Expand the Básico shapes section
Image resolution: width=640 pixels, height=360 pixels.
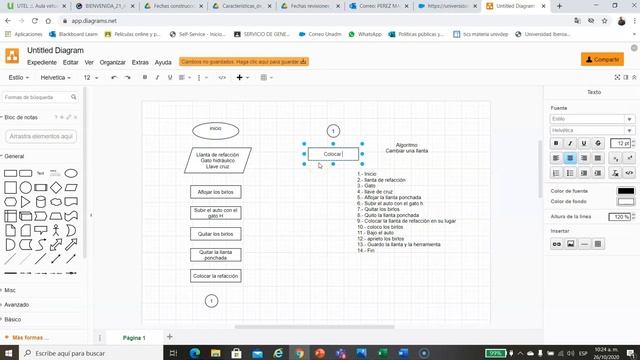12,320
